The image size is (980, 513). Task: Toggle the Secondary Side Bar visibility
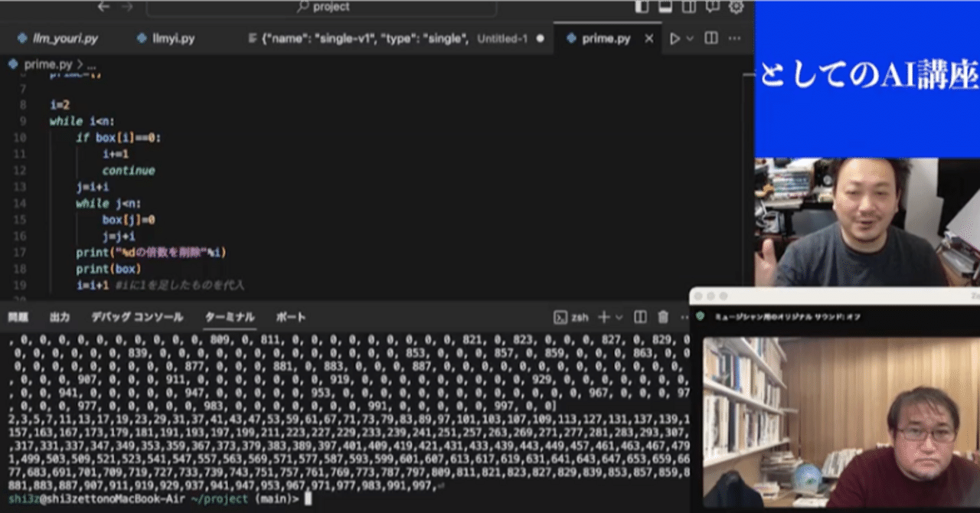[x=690, y=6]
